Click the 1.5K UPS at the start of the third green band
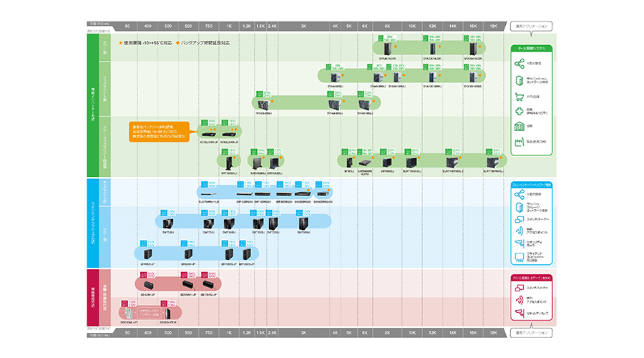The height and width of the screenshot is (358, 644). [x=263, y=104]
